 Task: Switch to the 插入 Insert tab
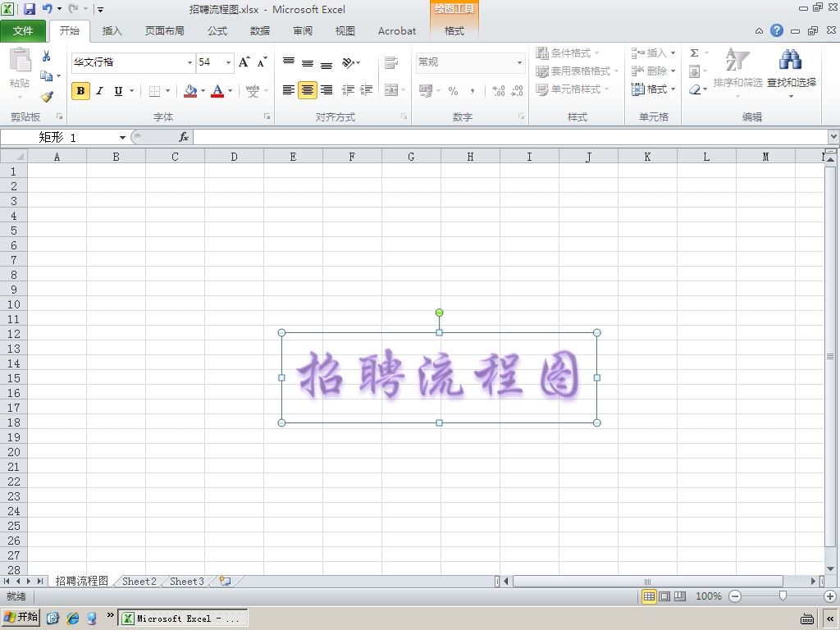tap(112, 31)
